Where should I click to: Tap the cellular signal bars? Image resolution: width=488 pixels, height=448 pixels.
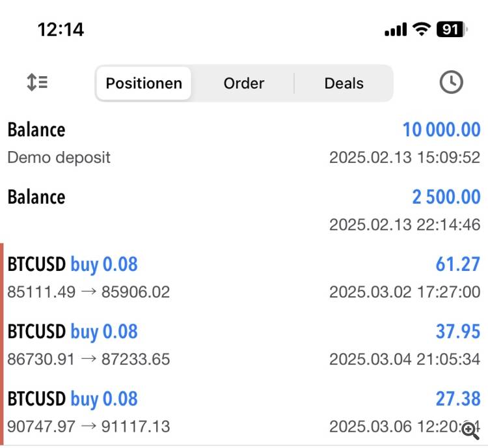point(396,30)
